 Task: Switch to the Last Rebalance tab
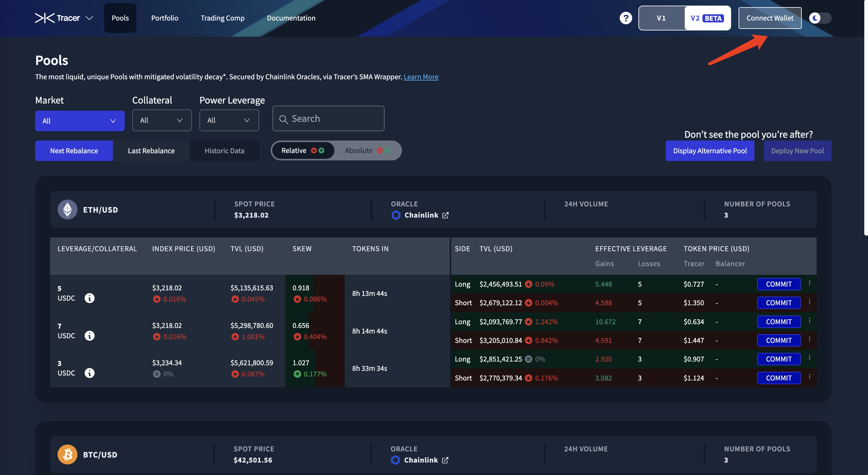(x=151, y=151)
